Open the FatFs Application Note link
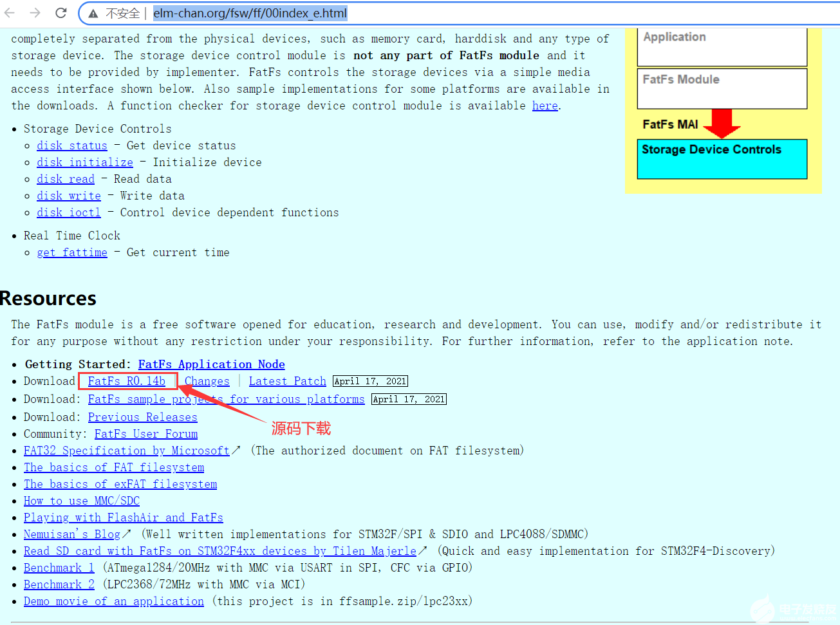 point(211,364)
